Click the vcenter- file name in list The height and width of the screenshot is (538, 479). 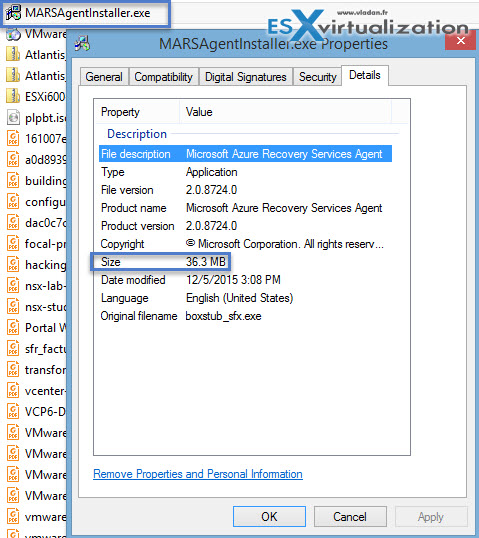pos(45,391)
